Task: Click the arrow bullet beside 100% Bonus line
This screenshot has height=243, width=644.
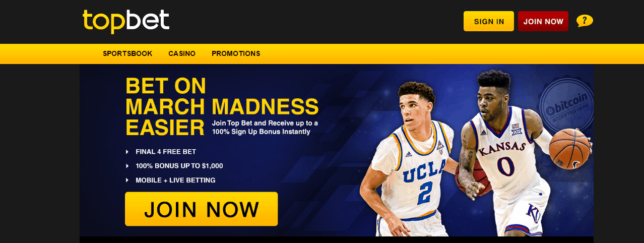Action: tap(127, 166)
